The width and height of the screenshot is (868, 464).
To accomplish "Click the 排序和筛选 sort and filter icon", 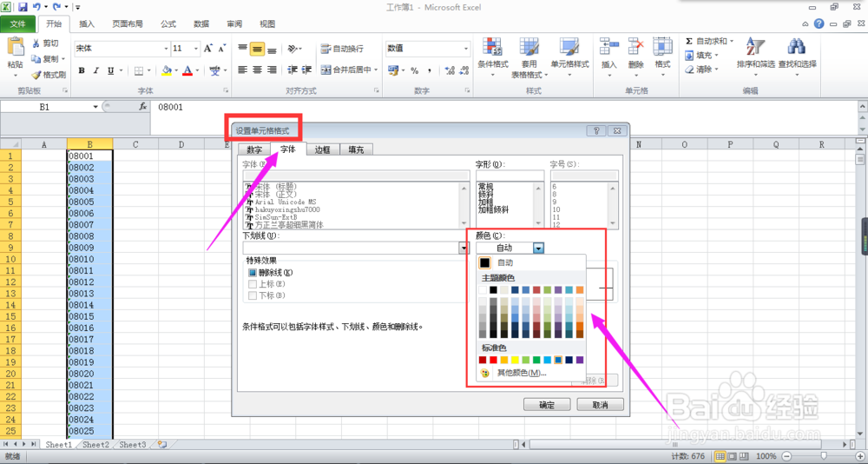I will click(755, 47).
